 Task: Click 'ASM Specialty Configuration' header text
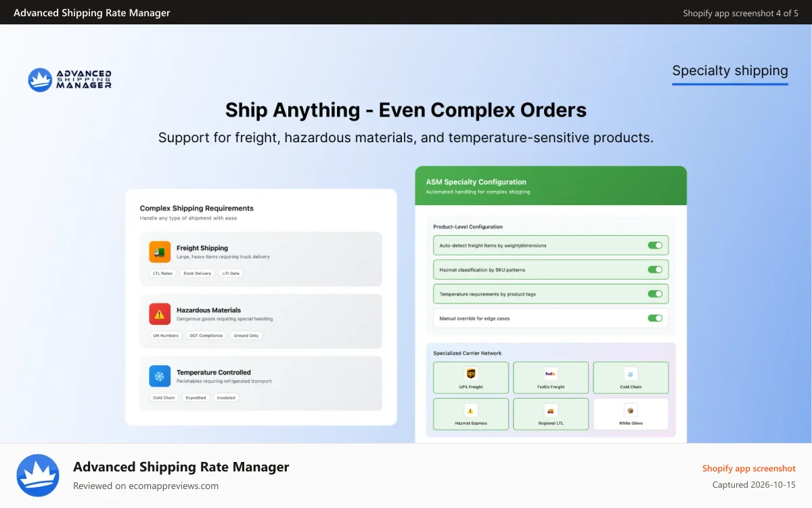click(x=476, y=182)
